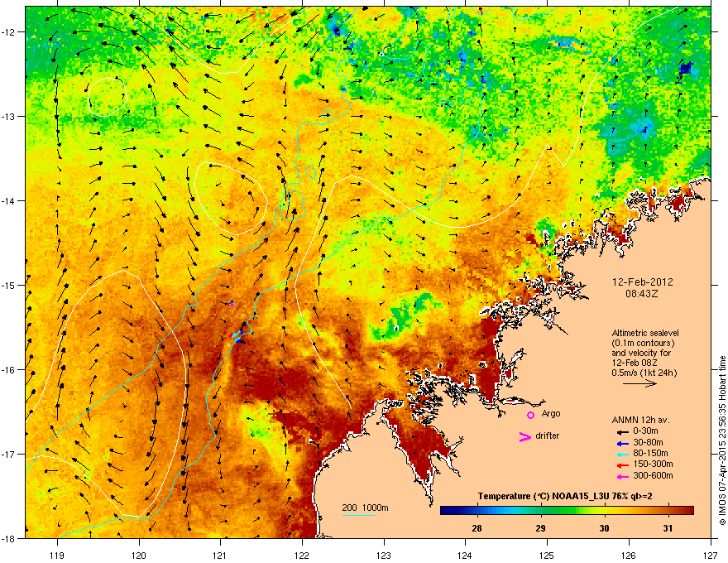Click the Altimetric sealevel caption text
Screen dimensions: 728x563
tap(645, 333)
